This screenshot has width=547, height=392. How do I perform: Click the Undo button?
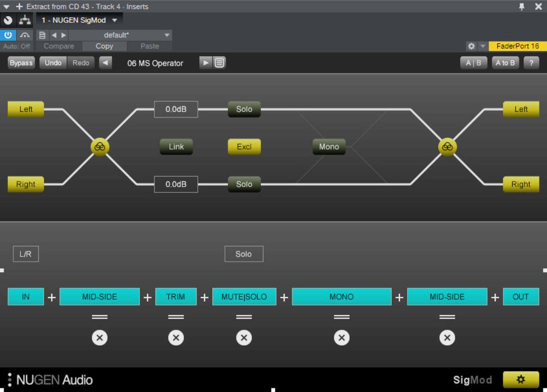point(53,63)
